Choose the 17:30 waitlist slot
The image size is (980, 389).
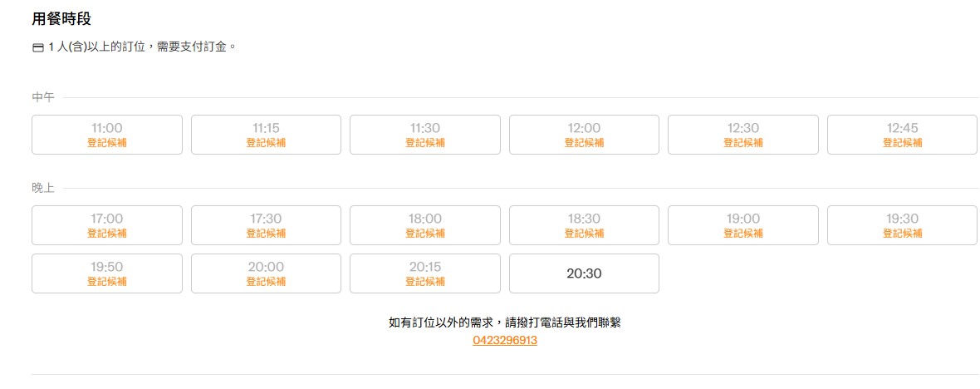coord(266,225)
